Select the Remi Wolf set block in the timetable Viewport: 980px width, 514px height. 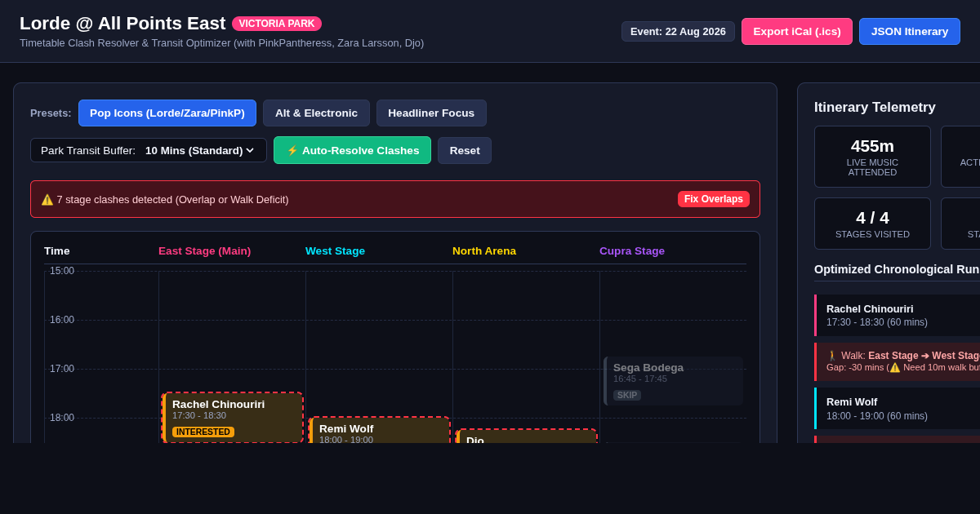[x=380, y=430]
